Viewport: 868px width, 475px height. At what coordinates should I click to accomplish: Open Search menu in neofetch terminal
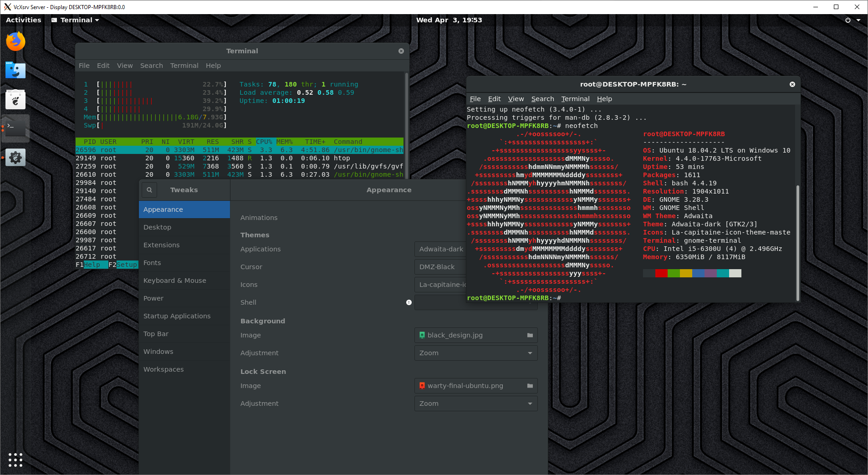click(542, 99)
